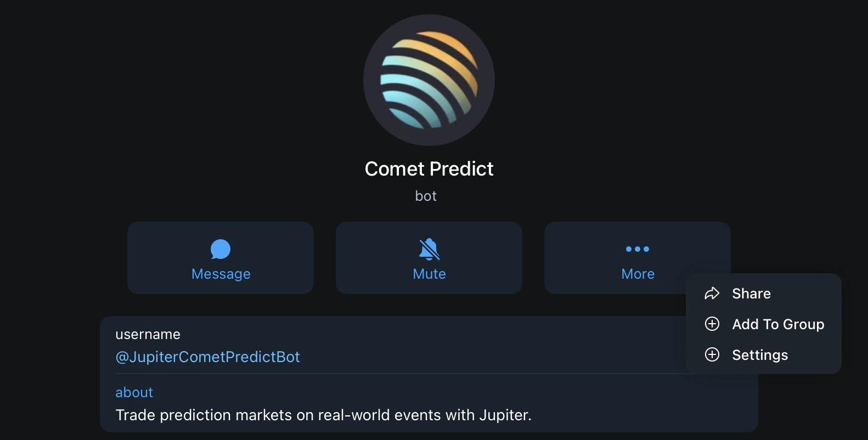Open Settings from the menu
This screenshot has width=868, height=440.
pos(760,355)
